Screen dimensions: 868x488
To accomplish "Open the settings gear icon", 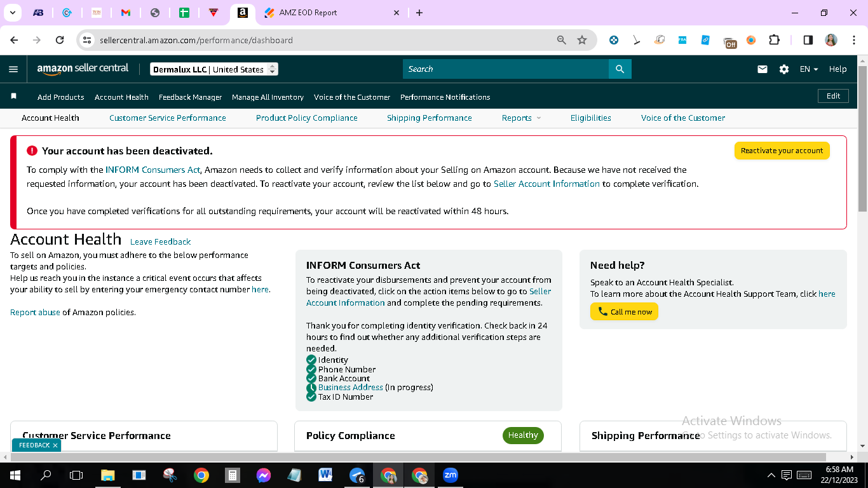I will click(x=784, y=69).
